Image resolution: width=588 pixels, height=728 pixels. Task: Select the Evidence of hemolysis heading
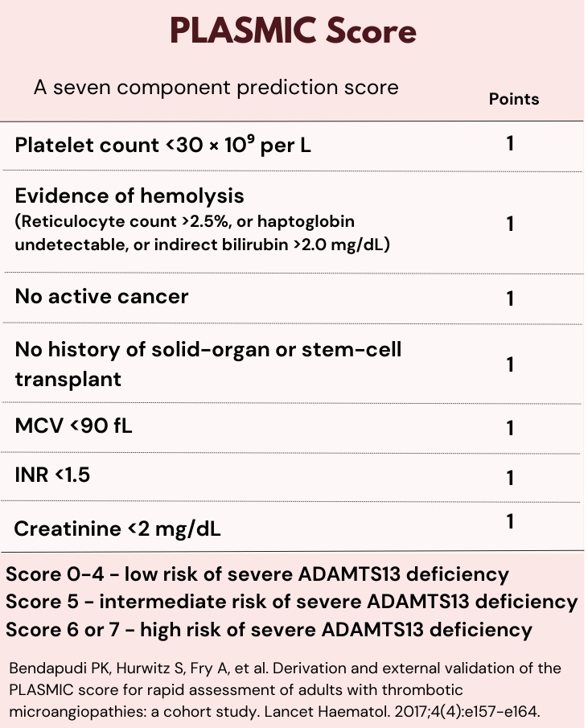[x=130, y=195]
